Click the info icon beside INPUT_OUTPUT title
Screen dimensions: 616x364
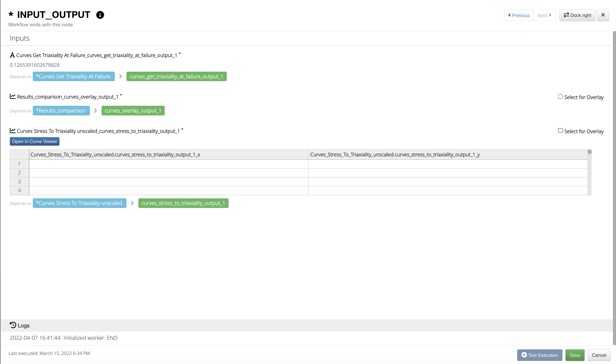pyautogui.click(x=100, y=15)
